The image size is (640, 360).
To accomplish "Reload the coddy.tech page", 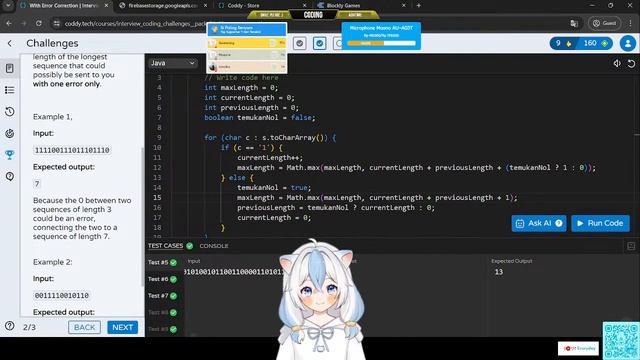I will pos(38,23).
